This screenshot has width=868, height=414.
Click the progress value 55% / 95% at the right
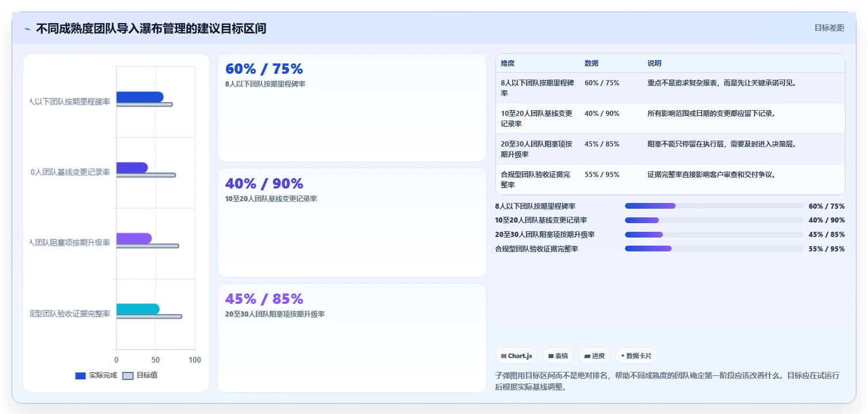pyautogui.click(x=827, y=249)
